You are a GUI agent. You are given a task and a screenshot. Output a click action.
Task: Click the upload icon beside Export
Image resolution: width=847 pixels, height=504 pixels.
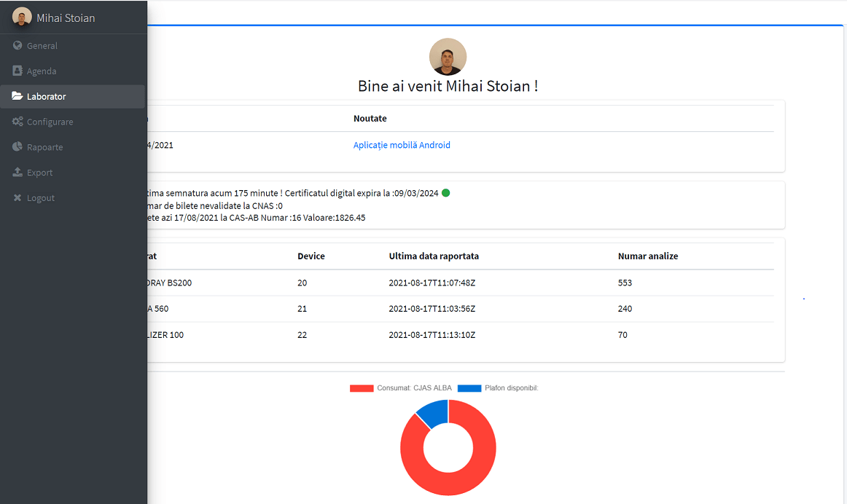pyautogui.click(x=17, y=172)
